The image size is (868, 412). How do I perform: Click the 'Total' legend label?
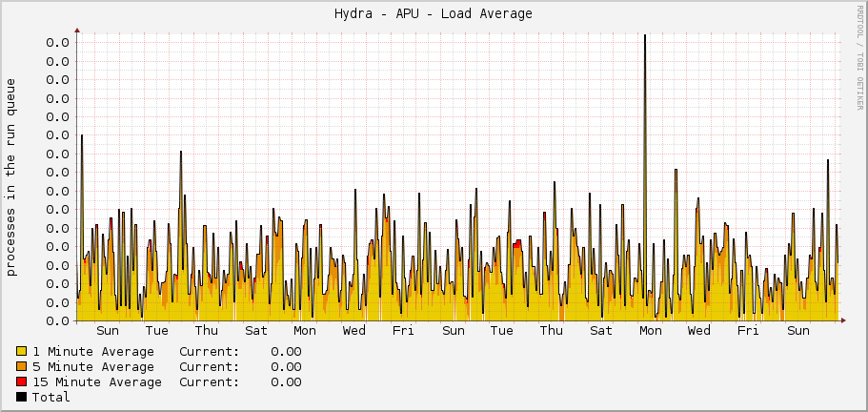pos(51,397)
